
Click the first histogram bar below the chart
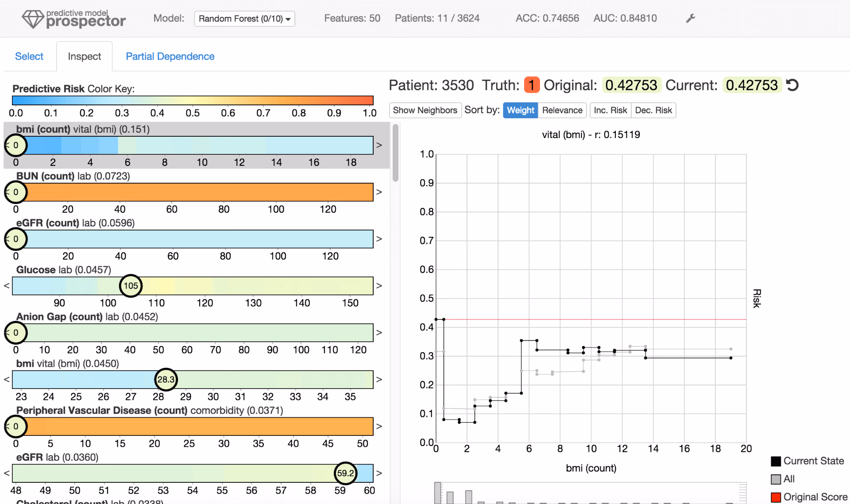438,493
